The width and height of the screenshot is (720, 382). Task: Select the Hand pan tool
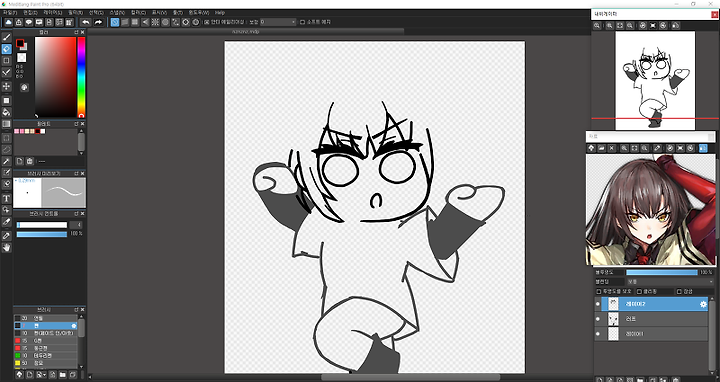(x=6, y=248)
